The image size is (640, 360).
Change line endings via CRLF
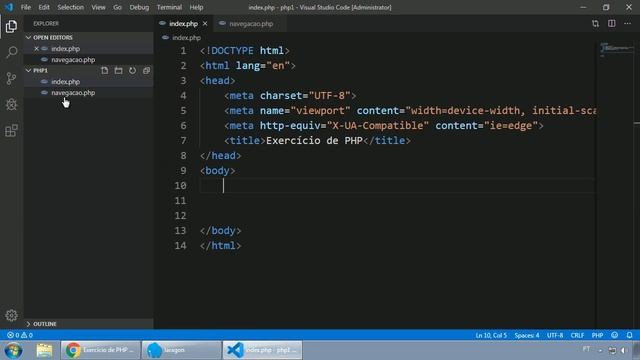(x=577, y=335)
